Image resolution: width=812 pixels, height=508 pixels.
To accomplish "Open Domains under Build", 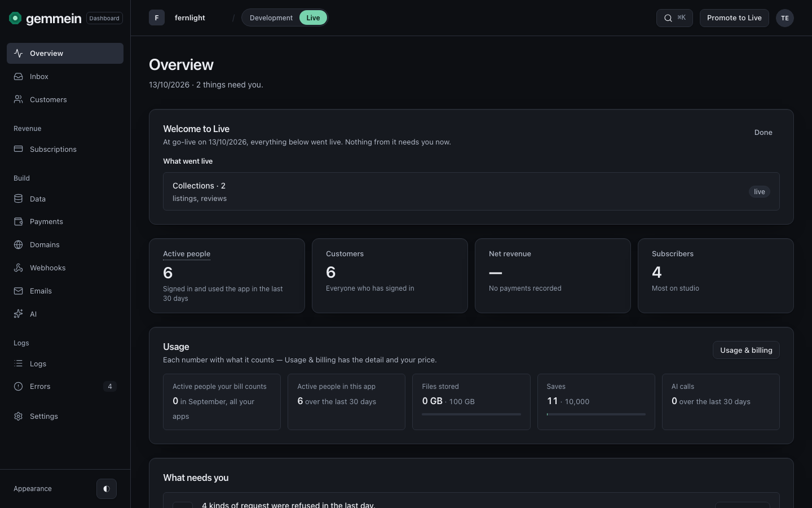I will click(x=65, y=244).
